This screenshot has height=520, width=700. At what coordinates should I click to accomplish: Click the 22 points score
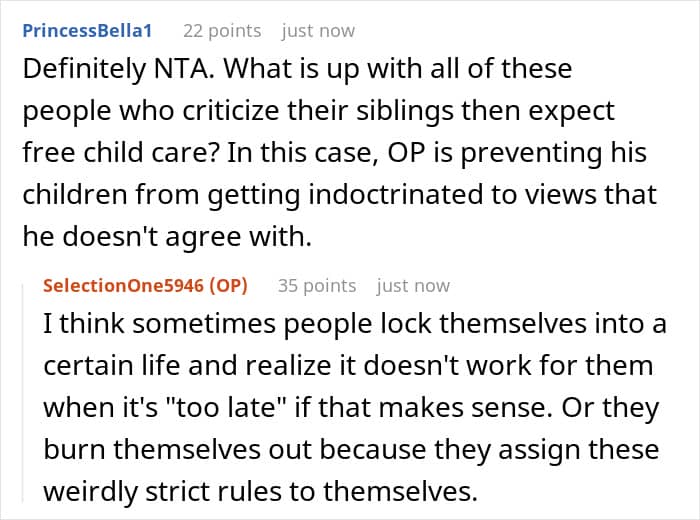222,31
